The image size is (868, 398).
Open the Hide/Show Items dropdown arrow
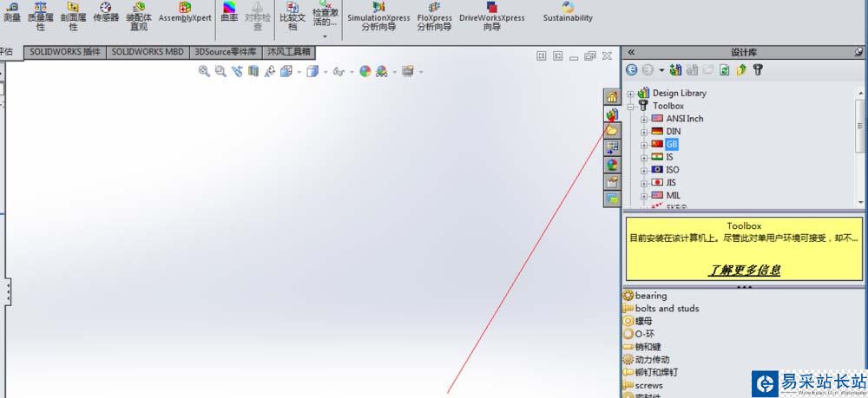click(x=352, y=72)
